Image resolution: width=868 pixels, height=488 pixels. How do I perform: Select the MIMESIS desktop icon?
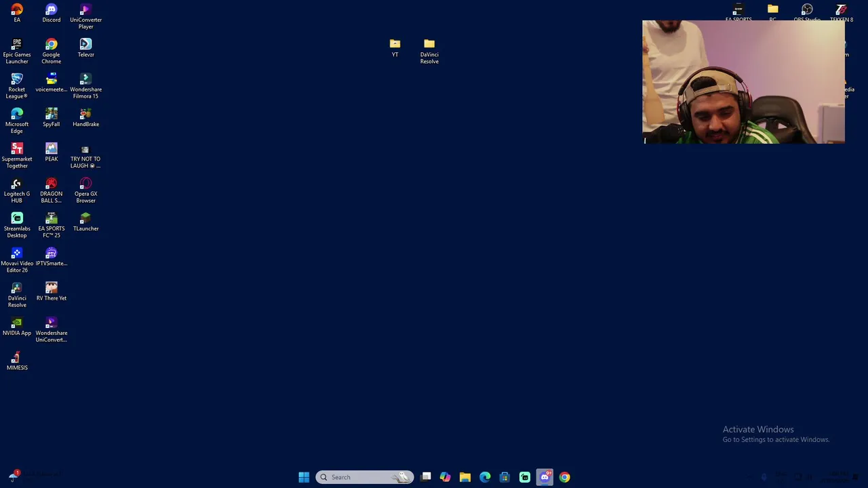(x=17, y=361)
